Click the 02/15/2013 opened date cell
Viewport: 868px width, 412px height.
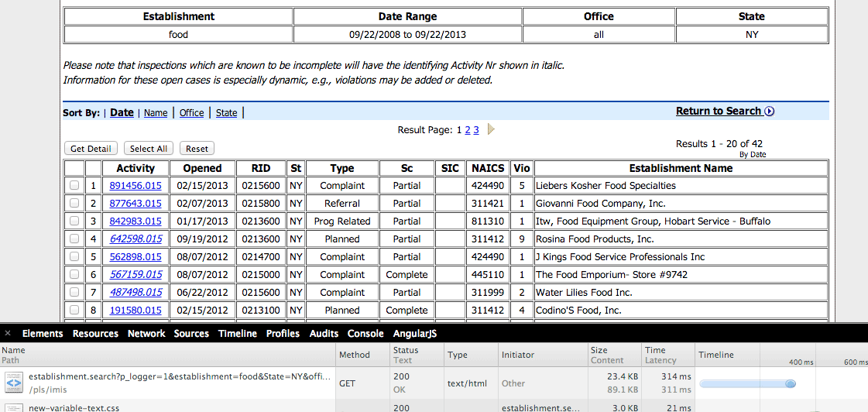(x=202, y=186)
